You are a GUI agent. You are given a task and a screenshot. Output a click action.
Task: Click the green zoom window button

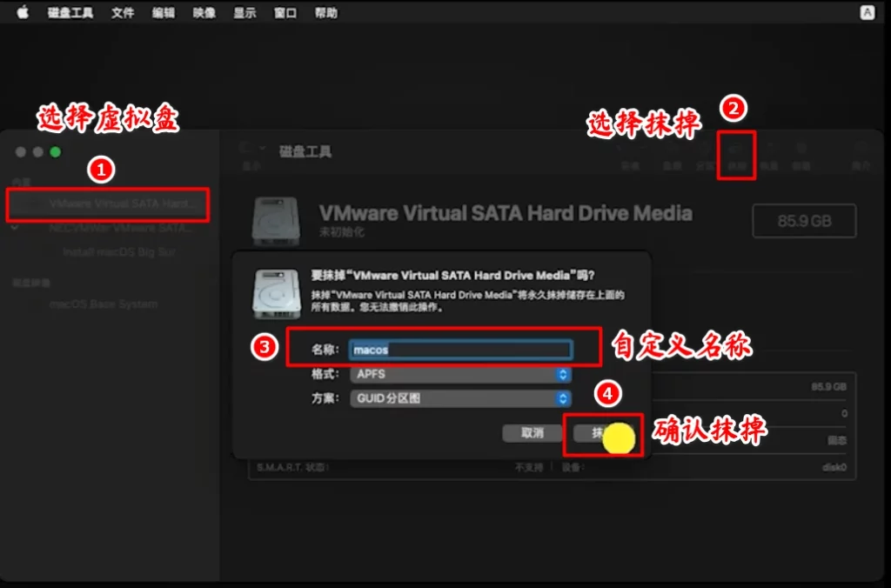pos(55,152)
